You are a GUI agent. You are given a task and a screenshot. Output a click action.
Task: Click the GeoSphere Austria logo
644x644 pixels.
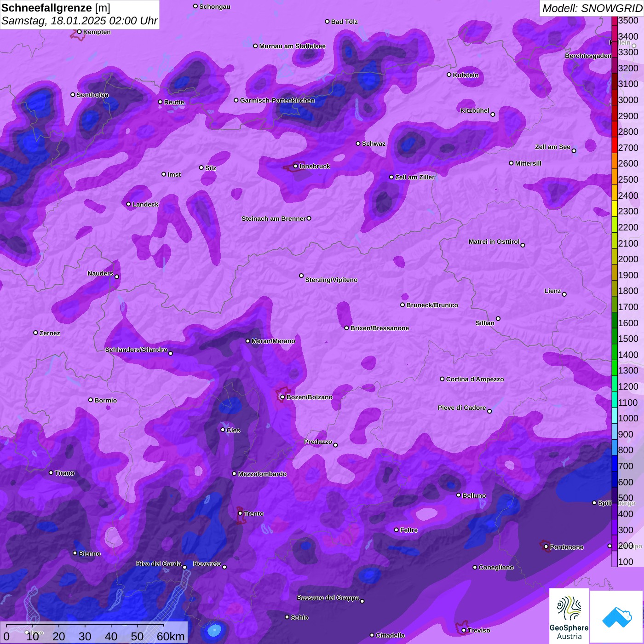click(x=569, y=615)
